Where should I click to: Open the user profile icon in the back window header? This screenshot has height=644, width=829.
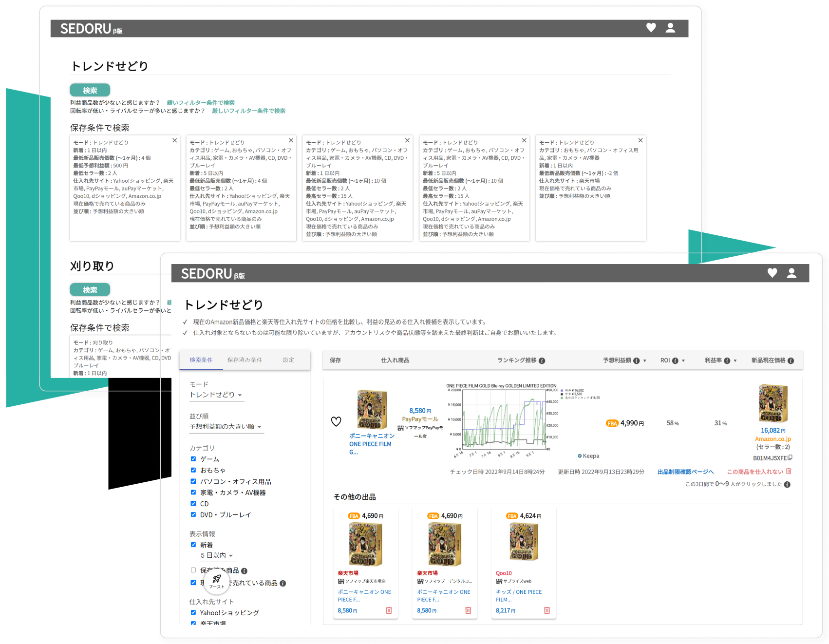[670, 28]
